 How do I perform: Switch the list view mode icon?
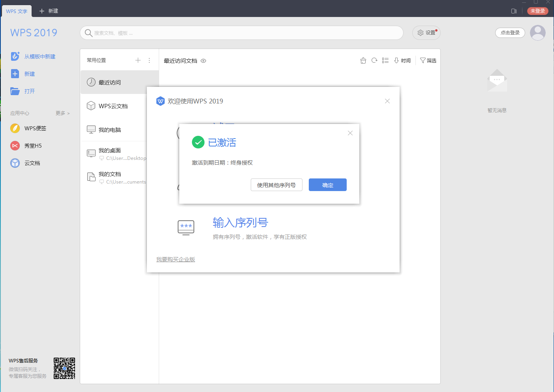click(x=385, y=60)
